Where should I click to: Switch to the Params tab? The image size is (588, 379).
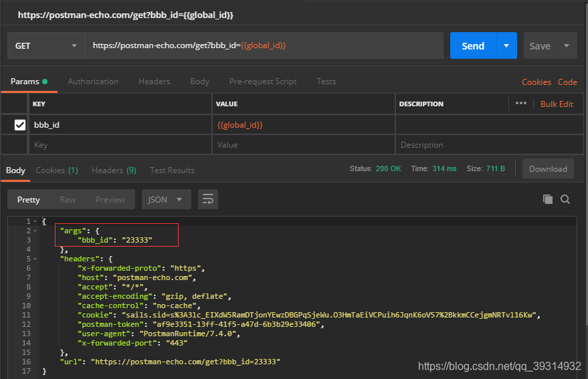[29, 82]
